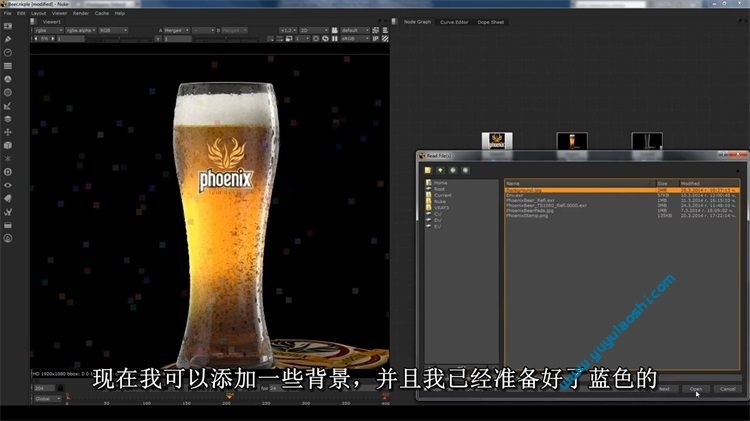Open the viewer zoom level dropdown
Image resolution: width=750 pixels, height=421 pixels.
[x=288, y=30]
